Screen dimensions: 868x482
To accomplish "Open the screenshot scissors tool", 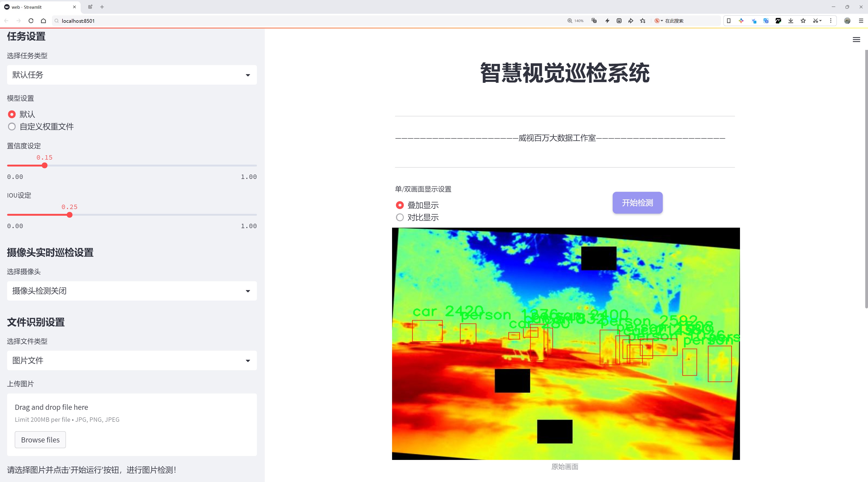I will pyautogui.click(x=815, y=21).
